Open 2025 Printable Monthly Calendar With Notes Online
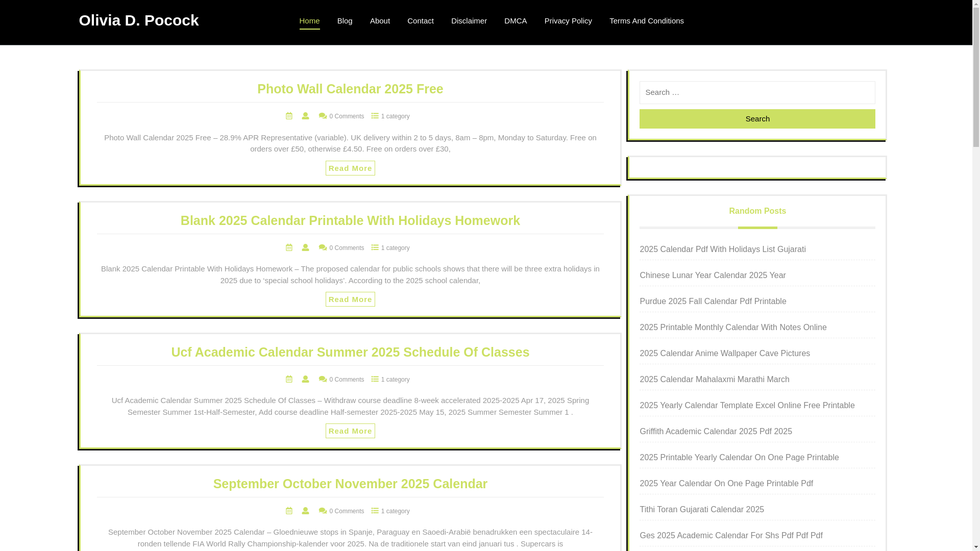The width and height of the screenshot is (980, 551). [x=733, y=328]
